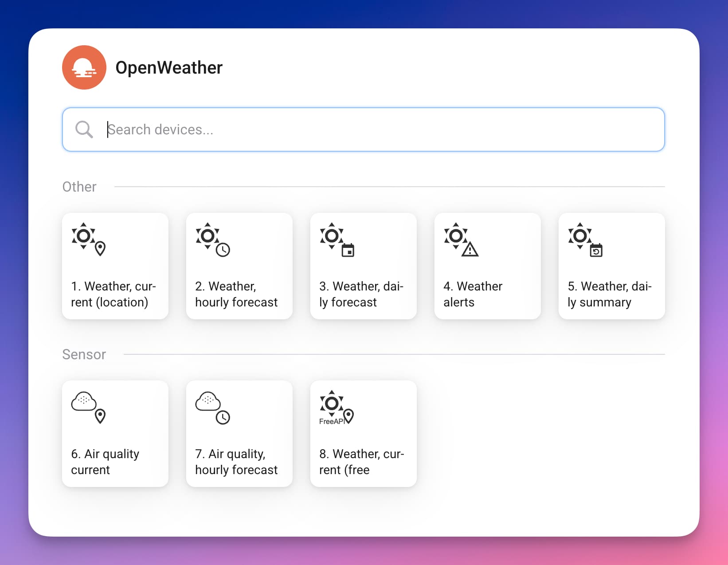Choose '6. Air quality current' label
The image size is (728, 565).
coord(105,462)
